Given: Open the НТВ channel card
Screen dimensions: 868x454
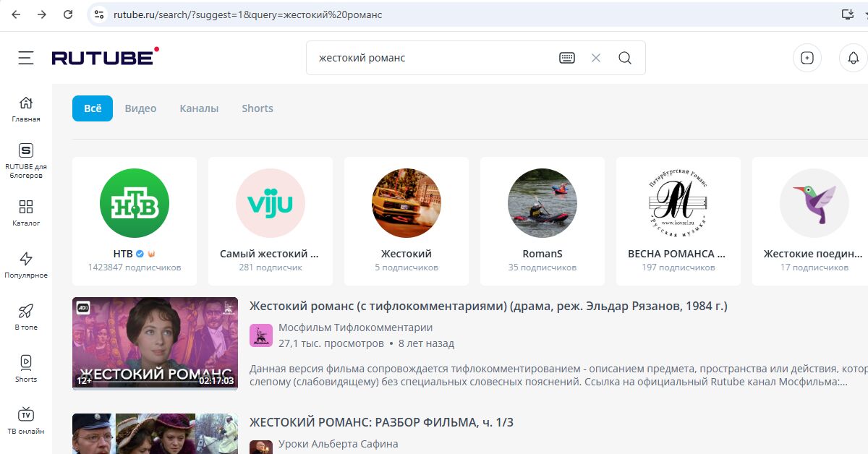Looking at the screenshot, I should pos(135,220).
